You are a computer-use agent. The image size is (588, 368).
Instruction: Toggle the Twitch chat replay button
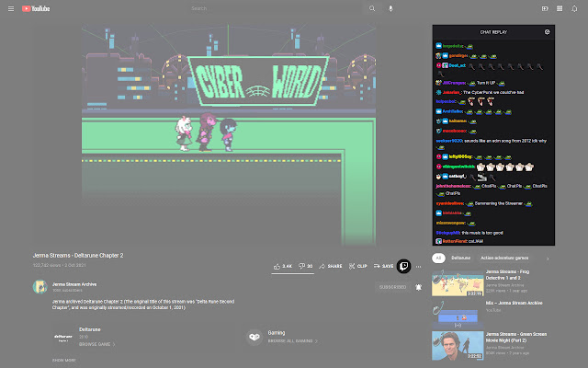tap(404, 266)
